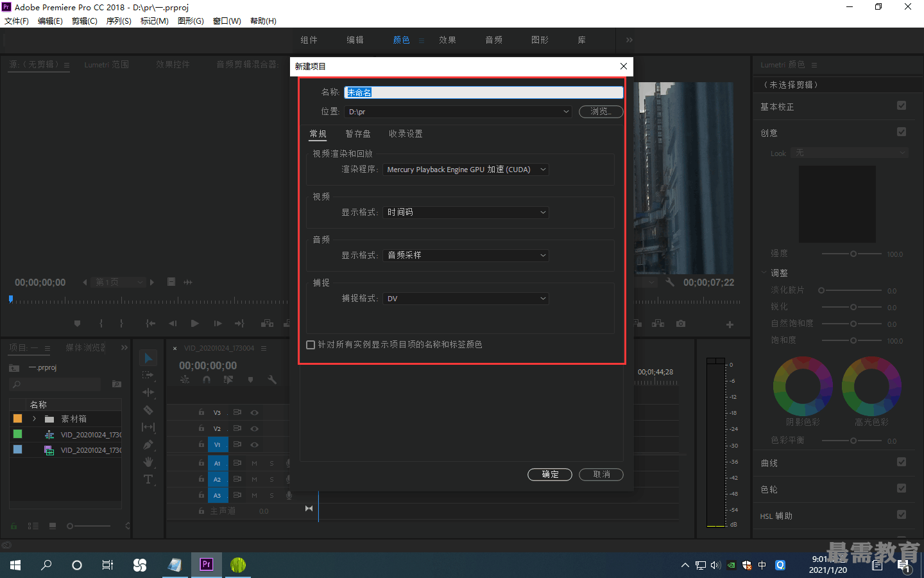Image resolution: width=924 pixels, height=578 pixels.
Task: Toggle display names and label colors checkbox
Action: (311, 345)
